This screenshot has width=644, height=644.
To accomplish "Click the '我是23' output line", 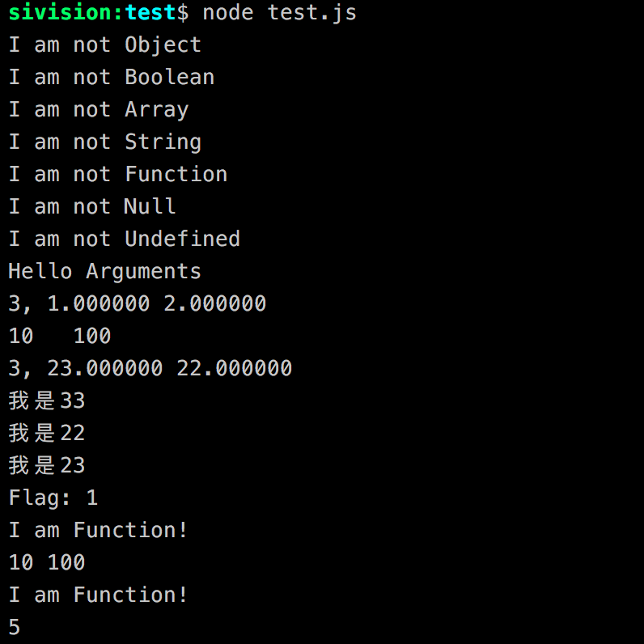I will (x=47, y=466).
